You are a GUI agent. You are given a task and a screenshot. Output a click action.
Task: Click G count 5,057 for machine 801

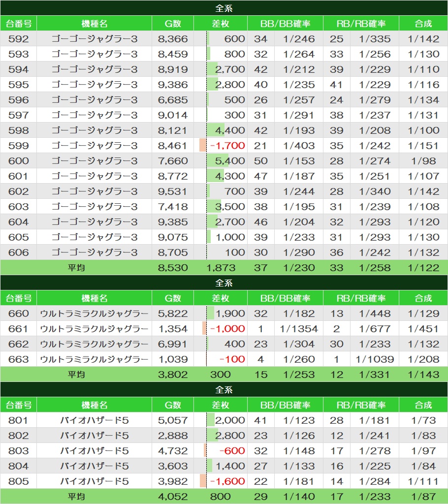(173, 420)
